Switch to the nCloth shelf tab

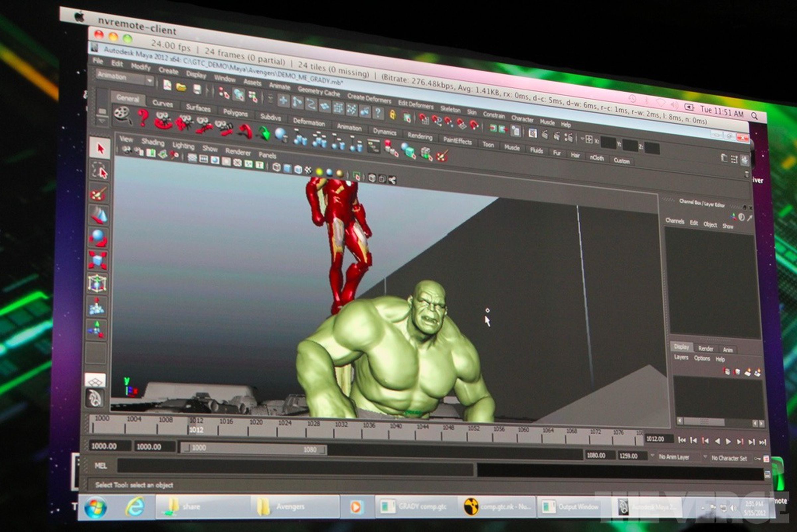[597, 158]
